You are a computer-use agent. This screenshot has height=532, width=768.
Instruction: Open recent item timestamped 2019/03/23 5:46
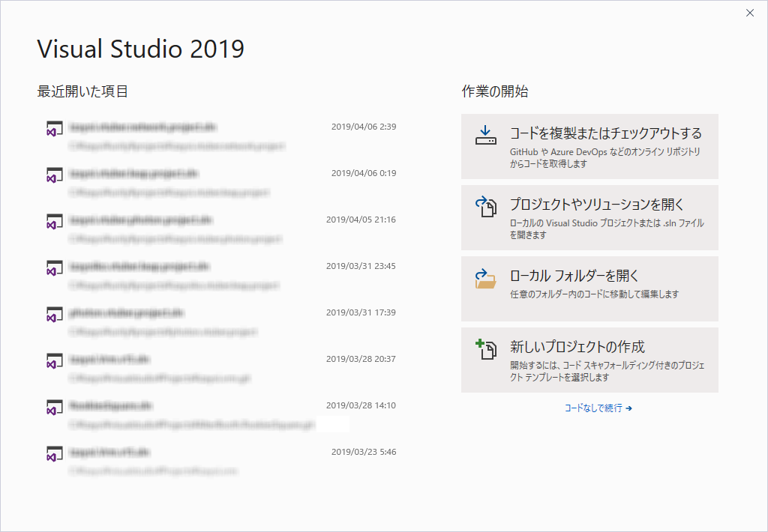tap(221, 461)
